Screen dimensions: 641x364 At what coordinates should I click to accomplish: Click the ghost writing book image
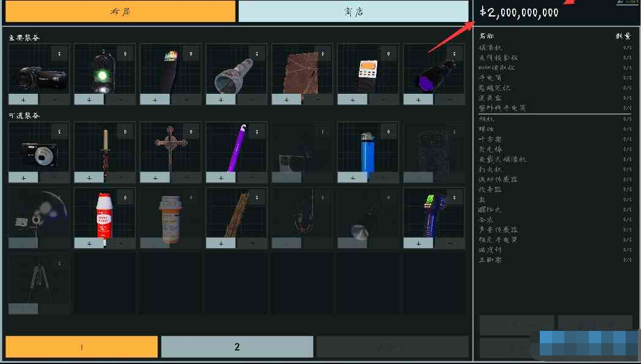click(301, 75)
